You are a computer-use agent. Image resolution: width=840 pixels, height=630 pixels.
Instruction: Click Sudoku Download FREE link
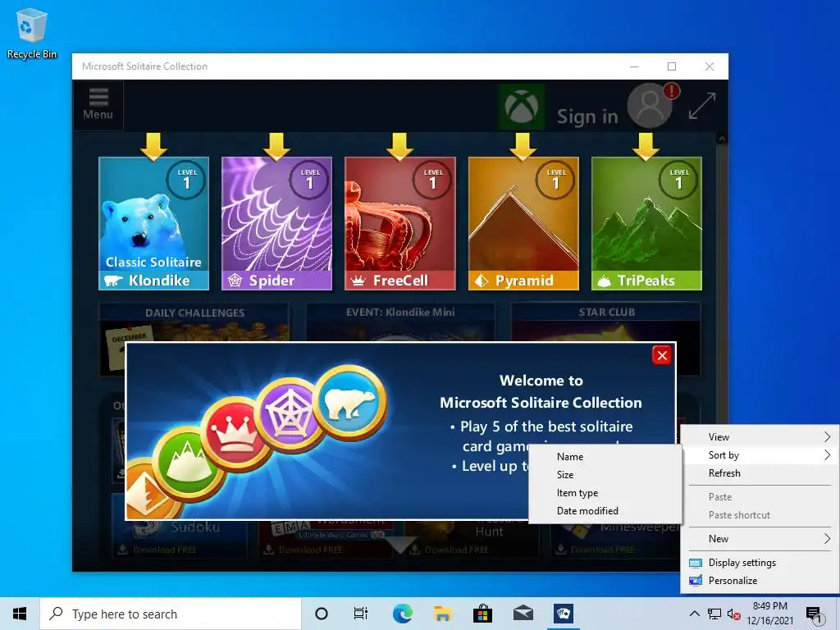158,550
